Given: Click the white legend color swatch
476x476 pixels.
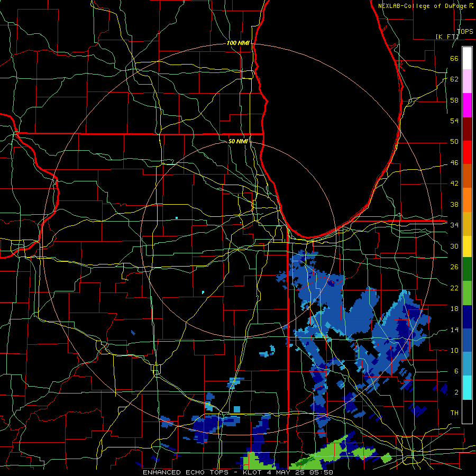Looking at the screenshot, I should coord(467,58).
